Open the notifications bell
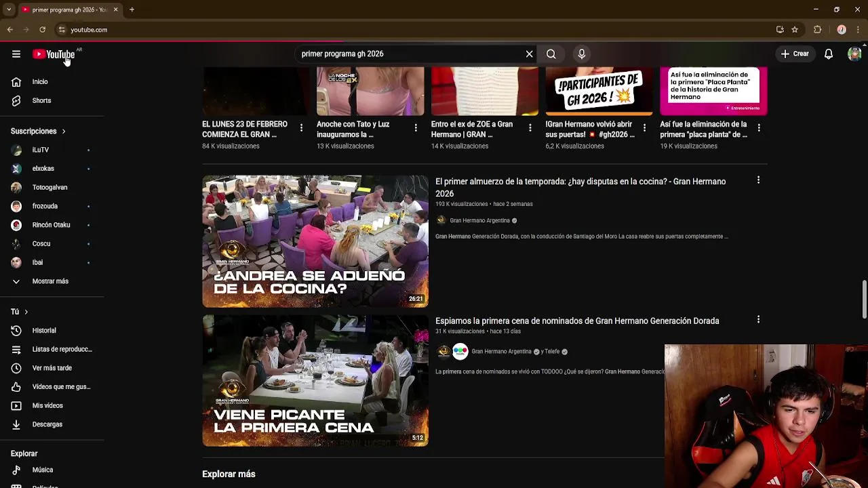Image resolution: width=868 pixels, height=488 pixels. click(829, 54)
